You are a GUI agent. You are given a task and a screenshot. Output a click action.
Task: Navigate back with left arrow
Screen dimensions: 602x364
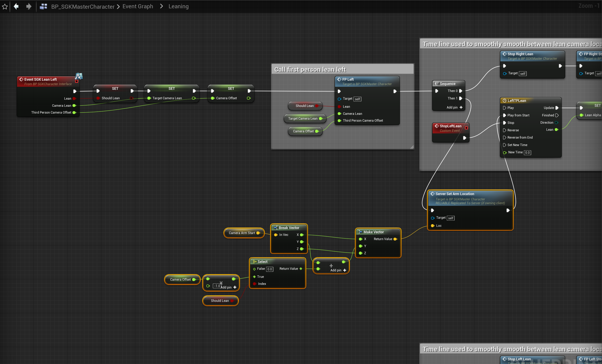[x=16, y=6]
